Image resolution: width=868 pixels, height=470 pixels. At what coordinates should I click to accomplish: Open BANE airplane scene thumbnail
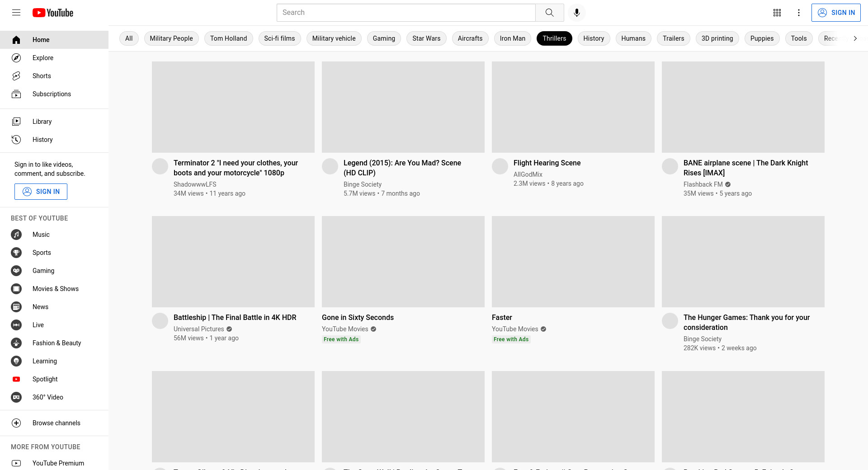click(743, 107)
